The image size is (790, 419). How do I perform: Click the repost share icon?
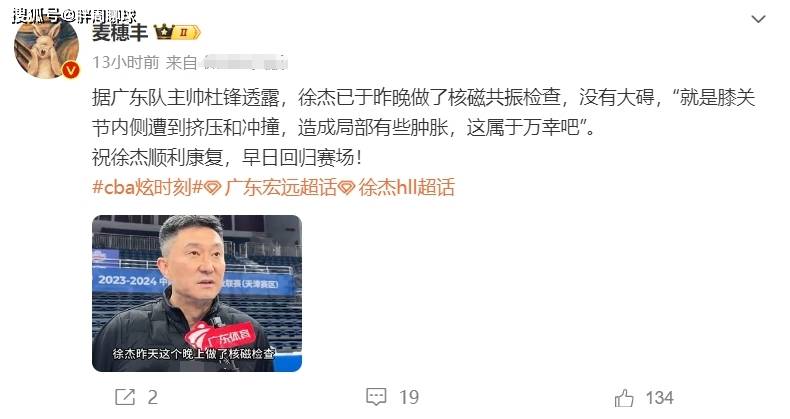tap(125, 397)
